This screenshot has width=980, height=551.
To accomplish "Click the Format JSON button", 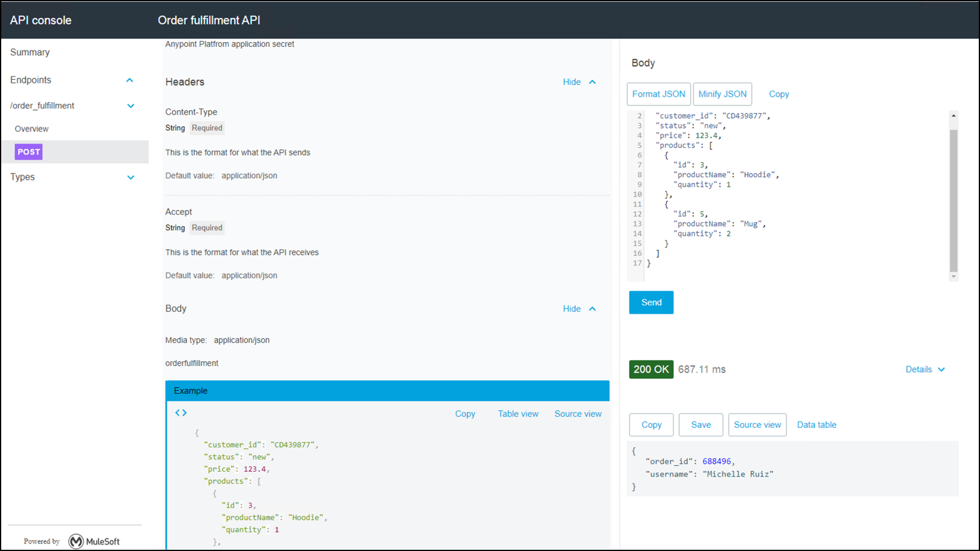I will click(659, 94).
